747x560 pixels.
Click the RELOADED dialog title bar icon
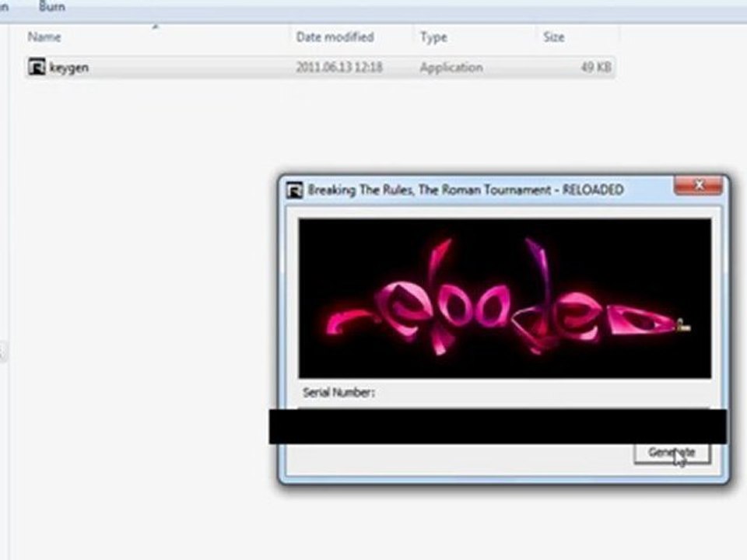tap(294, 191)
